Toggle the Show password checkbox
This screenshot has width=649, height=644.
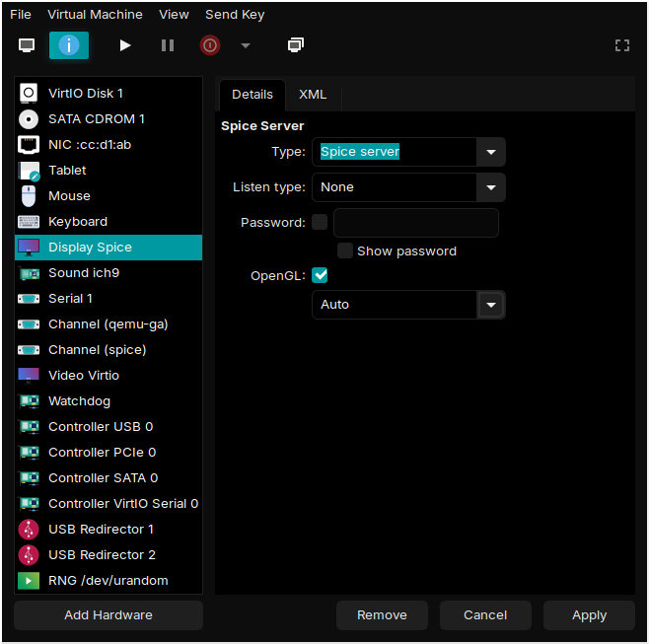click(345, 250)
